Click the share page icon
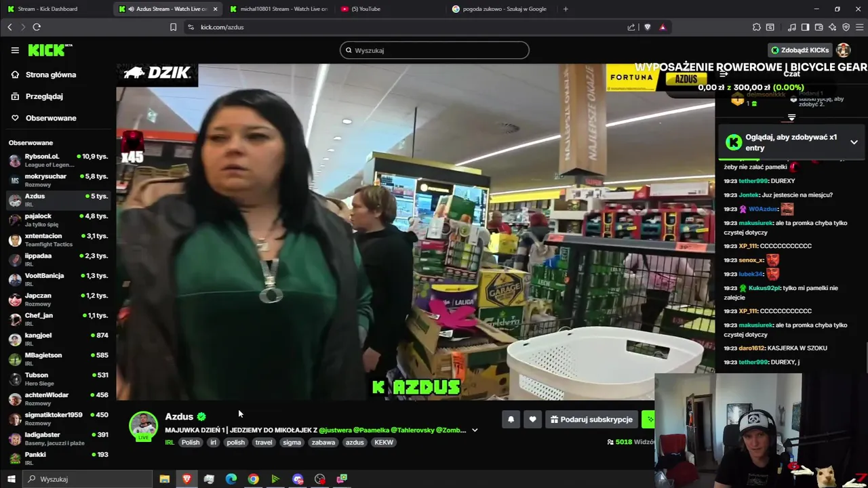Screen dimensions: 868x488 631,27
